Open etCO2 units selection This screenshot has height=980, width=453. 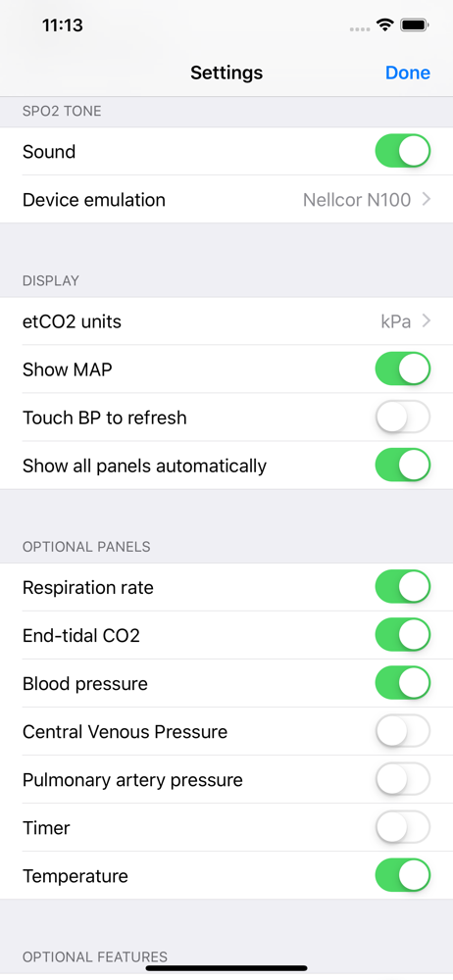(226, 321)
